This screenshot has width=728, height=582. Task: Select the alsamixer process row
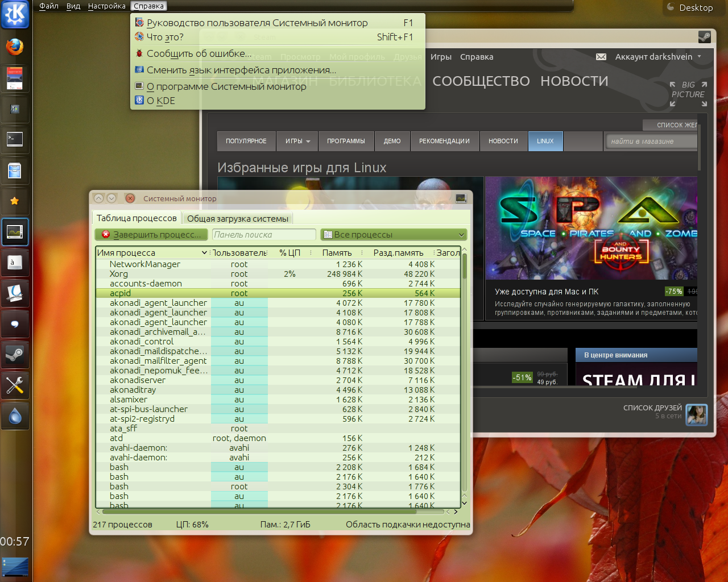coord(278,400)
